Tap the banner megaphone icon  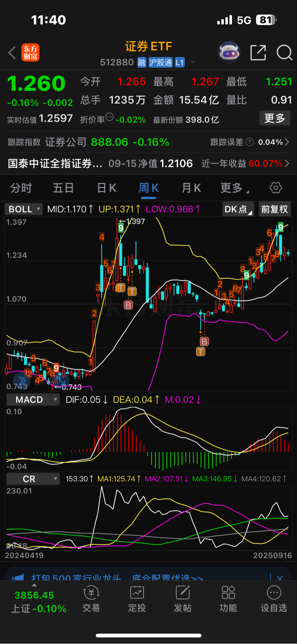18,578
